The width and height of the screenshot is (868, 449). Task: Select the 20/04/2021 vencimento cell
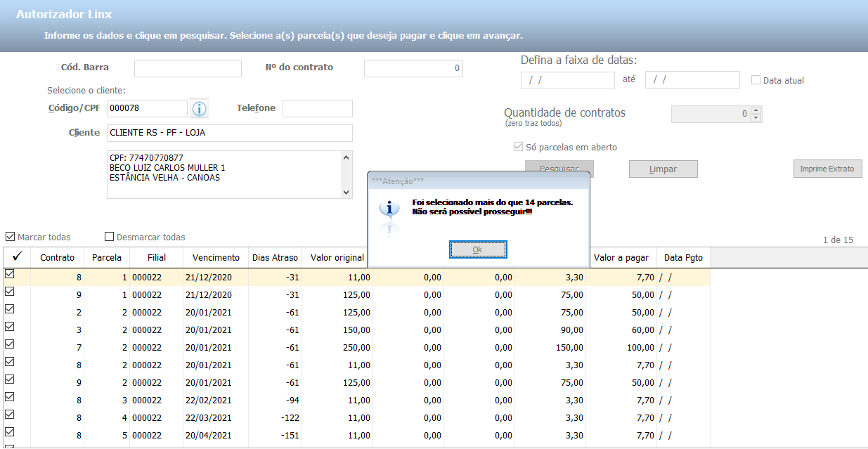(216, 435)
